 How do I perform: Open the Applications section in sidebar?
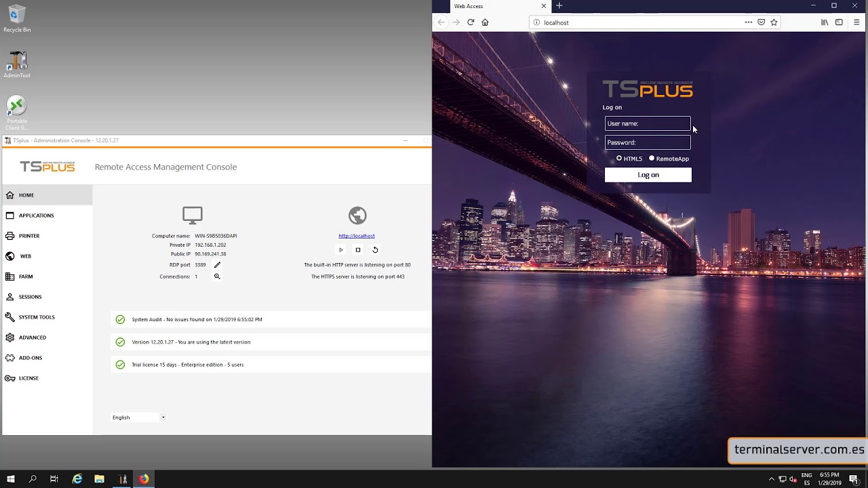[x=47, y=216]
